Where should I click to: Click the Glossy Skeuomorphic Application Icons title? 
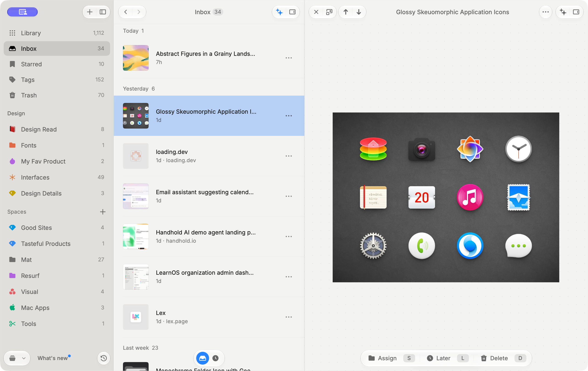[452, 12]
